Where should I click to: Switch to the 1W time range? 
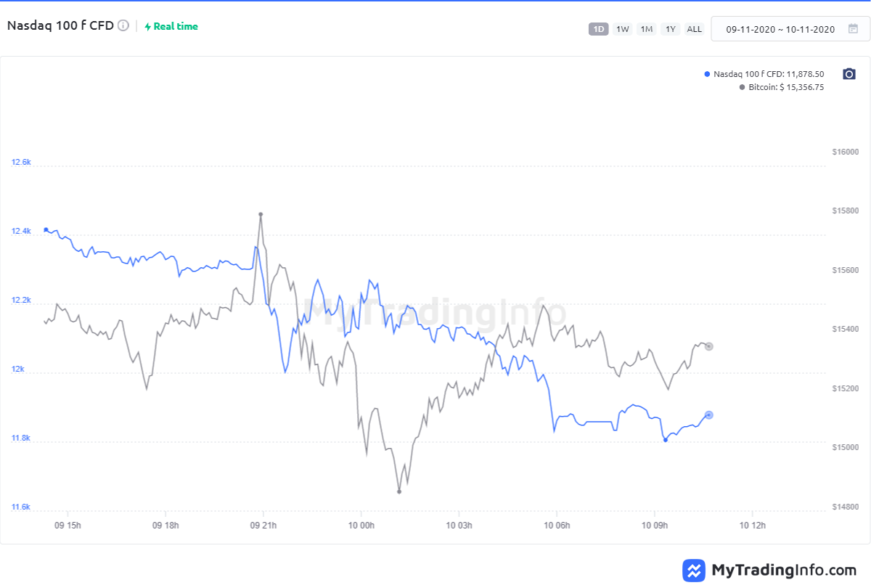click(x=623, y=29)
